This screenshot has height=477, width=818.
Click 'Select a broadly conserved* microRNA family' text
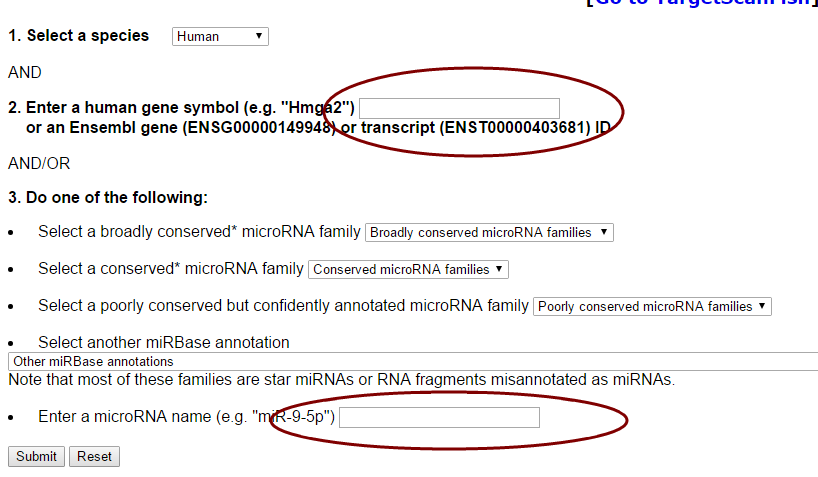199,232
